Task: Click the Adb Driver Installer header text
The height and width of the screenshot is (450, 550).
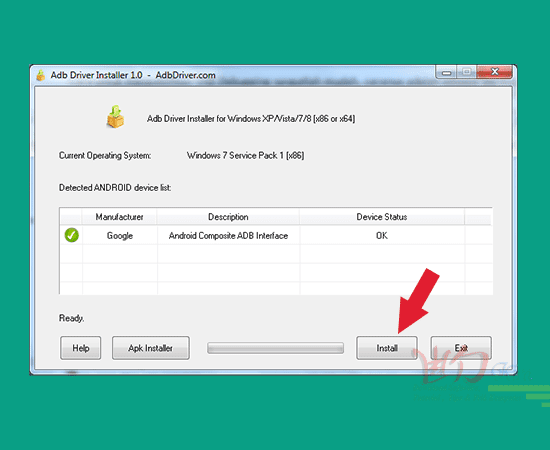Action: (251, 119)
